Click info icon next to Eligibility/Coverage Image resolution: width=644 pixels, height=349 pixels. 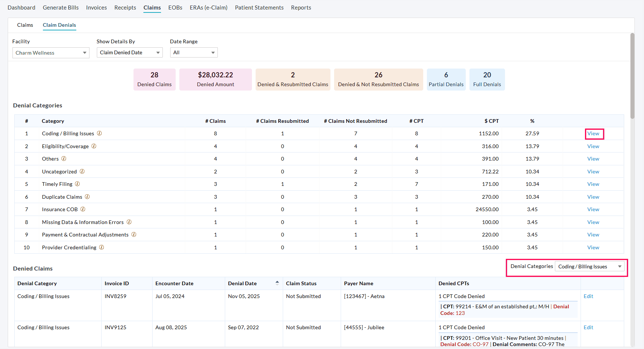pyautogui.click(x=94, y=146)
